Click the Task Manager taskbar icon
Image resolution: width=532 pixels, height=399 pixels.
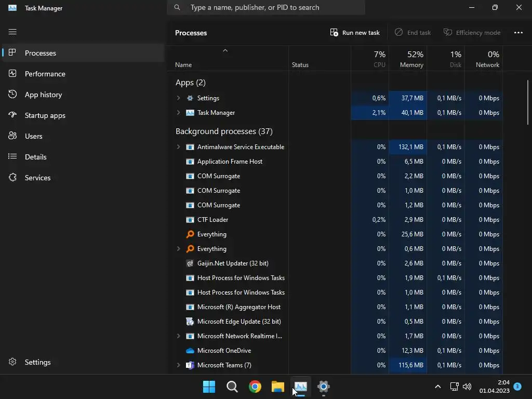pos(301,387)
